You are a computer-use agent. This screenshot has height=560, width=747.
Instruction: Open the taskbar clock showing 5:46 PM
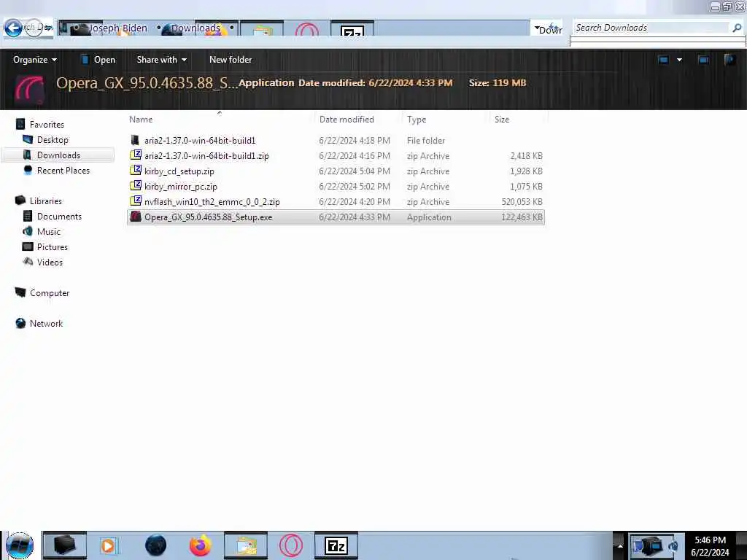[710, 545]
